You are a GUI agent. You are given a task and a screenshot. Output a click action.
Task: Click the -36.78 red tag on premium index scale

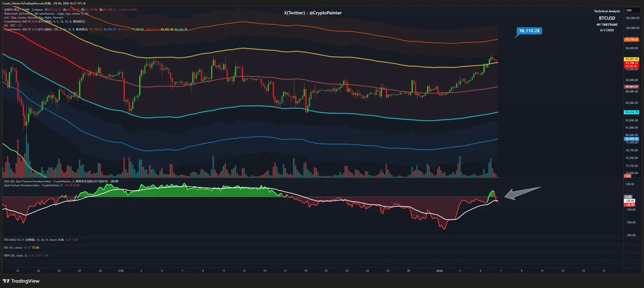point(630,205)
